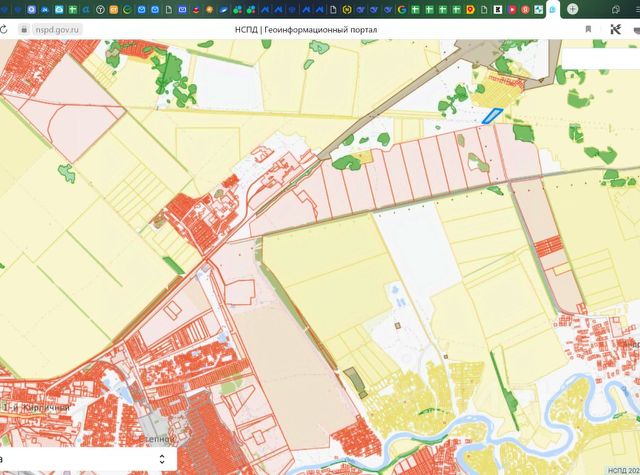Screen dimensions: 640x475
Task: Switch to the light-blue cloud favicon tab
Action: [x=59, y=9]
